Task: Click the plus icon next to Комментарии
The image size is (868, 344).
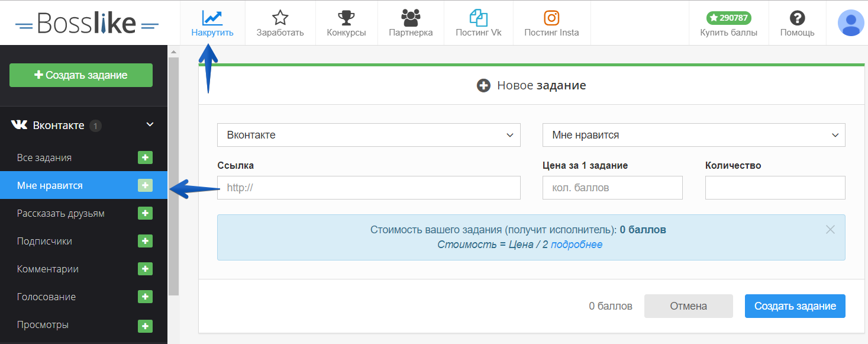Action: pyautogui.click(x=145, y=269)
